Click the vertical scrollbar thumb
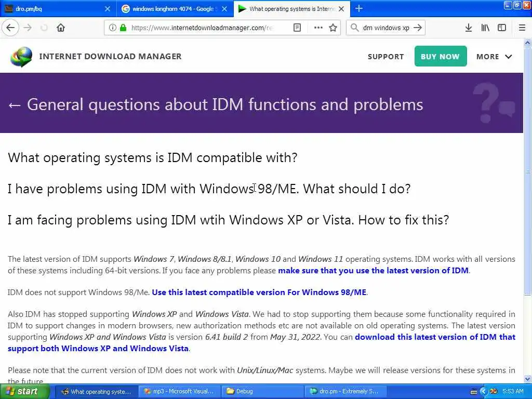This screenshot has height=399, width=532. point(527,171)
